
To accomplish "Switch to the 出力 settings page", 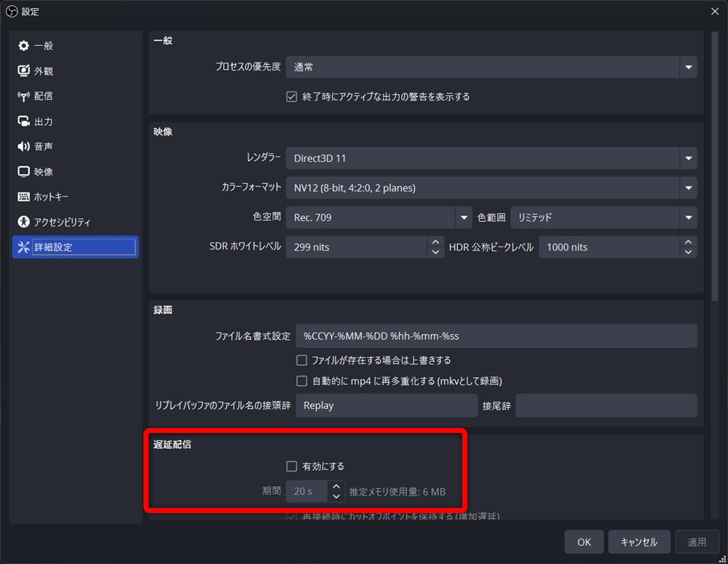I will 75,121.
